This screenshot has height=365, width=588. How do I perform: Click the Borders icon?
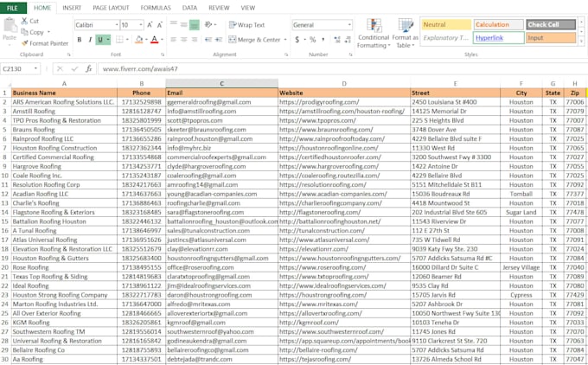tap(119, 40)
